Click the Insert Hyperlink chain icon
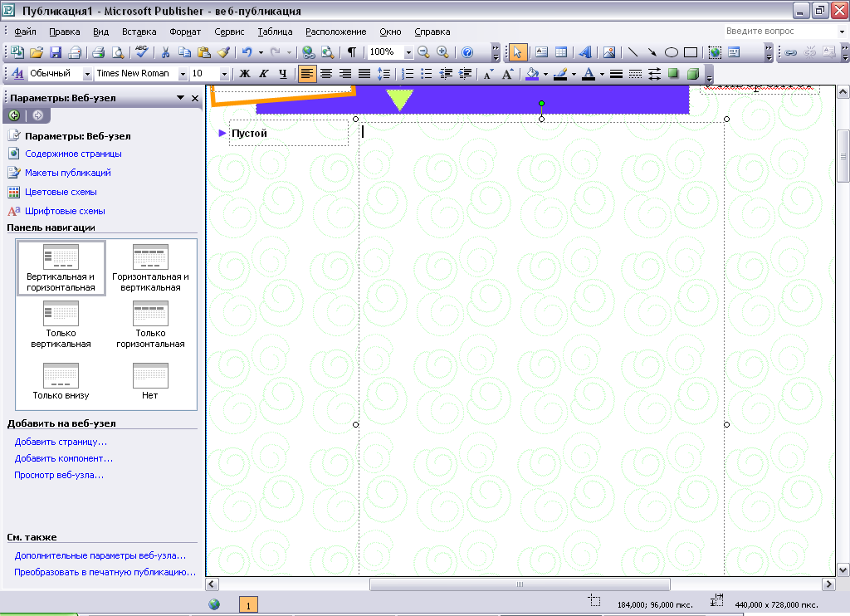 [791, 52]
